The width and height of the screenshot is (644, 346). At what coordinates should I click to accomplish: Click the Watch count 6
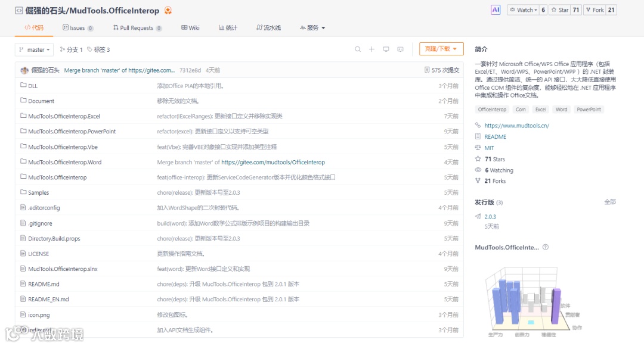543,10
